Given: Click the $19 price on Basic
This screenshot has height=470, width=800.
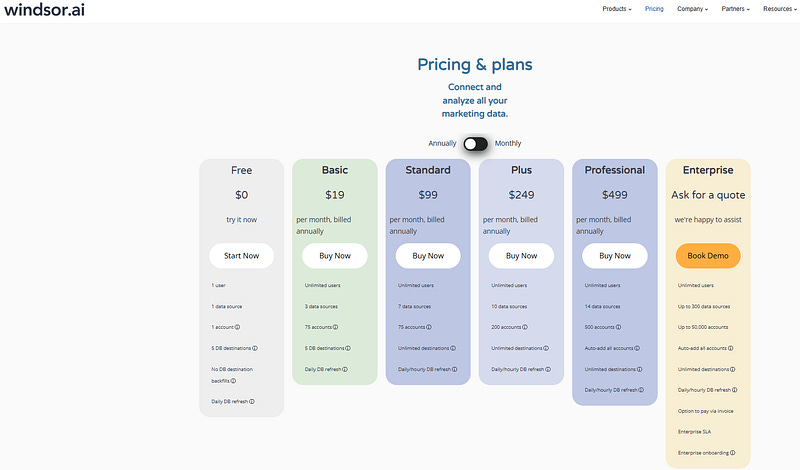Looking at the screenshot, I should pyautogui.click(x=335, y=195).
